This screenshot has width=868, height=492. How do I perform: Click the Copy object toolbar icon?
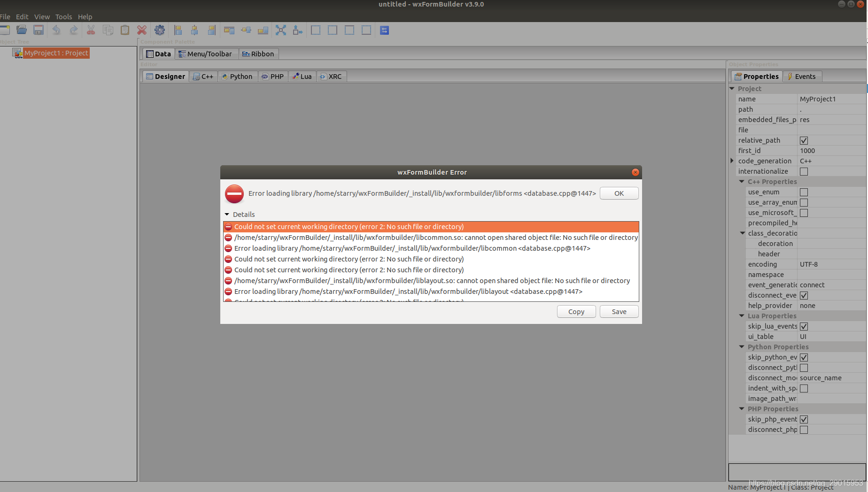click(x=108, y=30)
